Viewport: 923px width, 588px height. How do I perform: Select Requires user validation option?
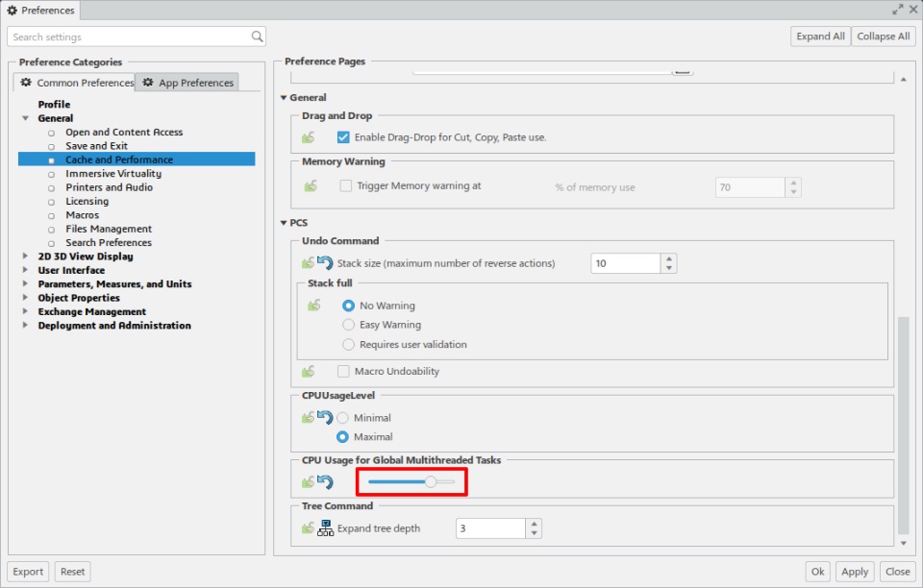pos(348,345)
